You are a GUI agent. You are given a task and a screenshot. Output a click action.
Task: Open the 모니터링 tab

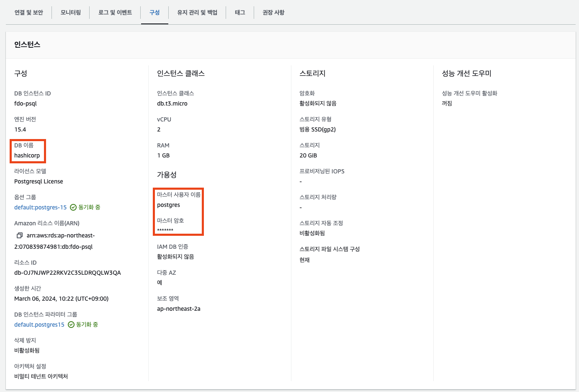tap(69, 12)
